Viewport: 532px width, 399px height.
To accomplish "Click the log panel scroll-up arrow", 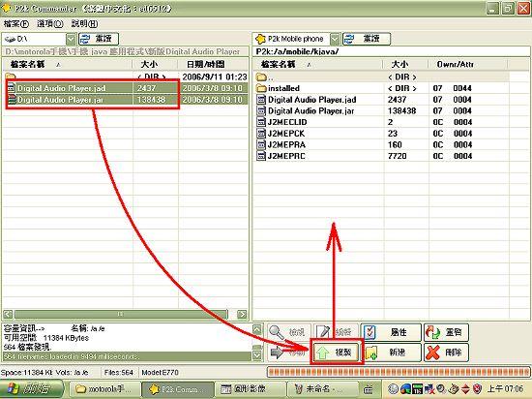I will click(x=257, y=329).
